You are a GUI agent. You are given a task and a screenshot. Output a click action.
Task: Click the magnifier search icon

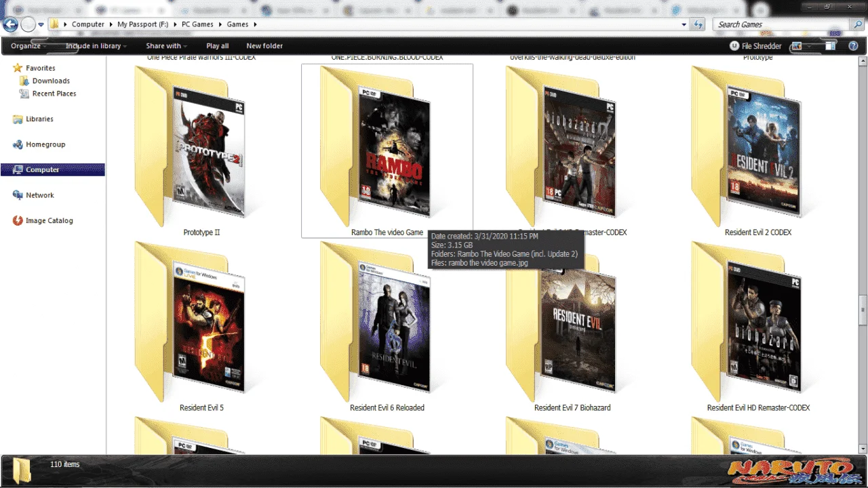pyautogui.click(x=858, y=24)
